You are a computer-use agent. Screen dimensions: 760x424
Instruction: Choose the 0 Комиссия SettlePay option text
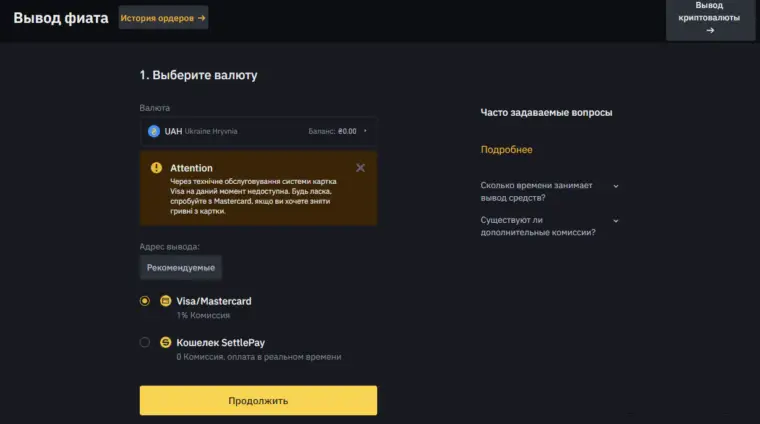click(258, 357)
